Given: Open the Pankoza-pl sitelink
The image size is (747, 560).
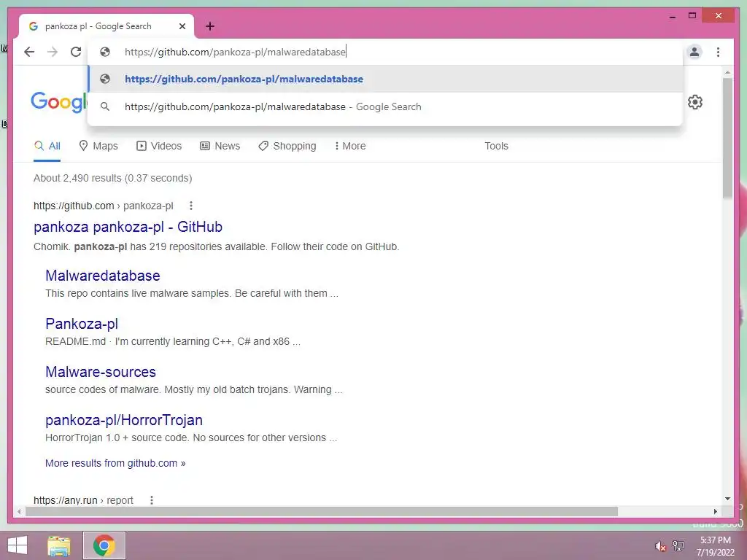Looking at the screenshot, I should click(82, 324).
